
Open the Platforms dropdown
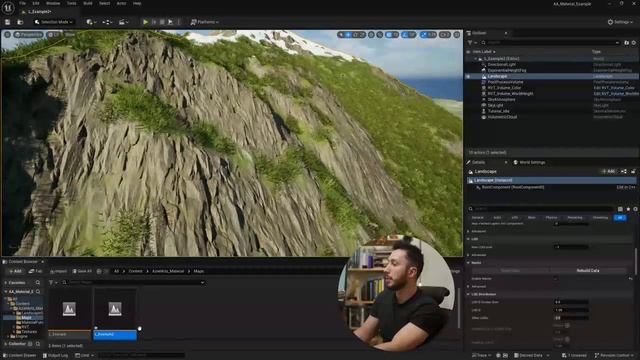204,22
